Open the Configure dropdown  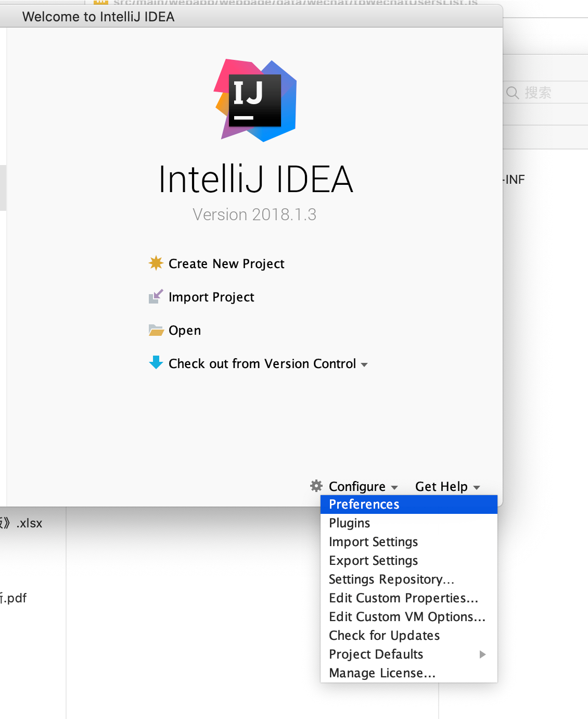[363, 486]
